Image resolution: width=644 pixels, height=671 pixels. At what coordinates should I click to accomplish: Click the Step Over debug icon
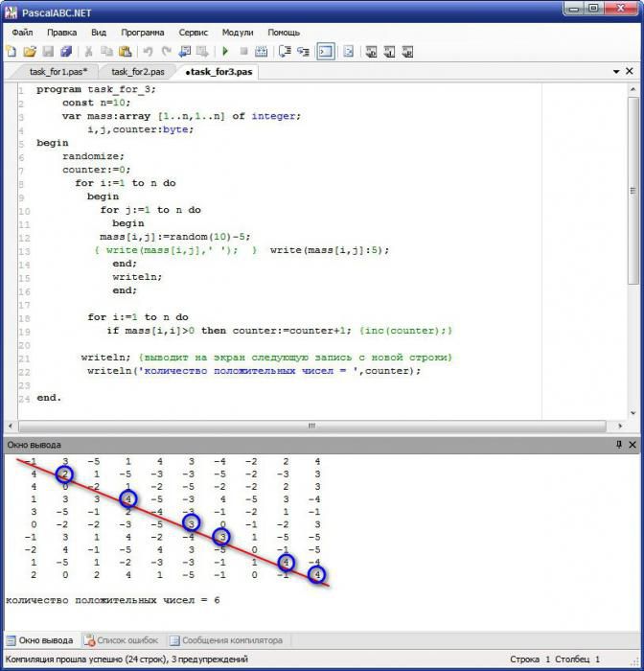(x=285, y=52)
